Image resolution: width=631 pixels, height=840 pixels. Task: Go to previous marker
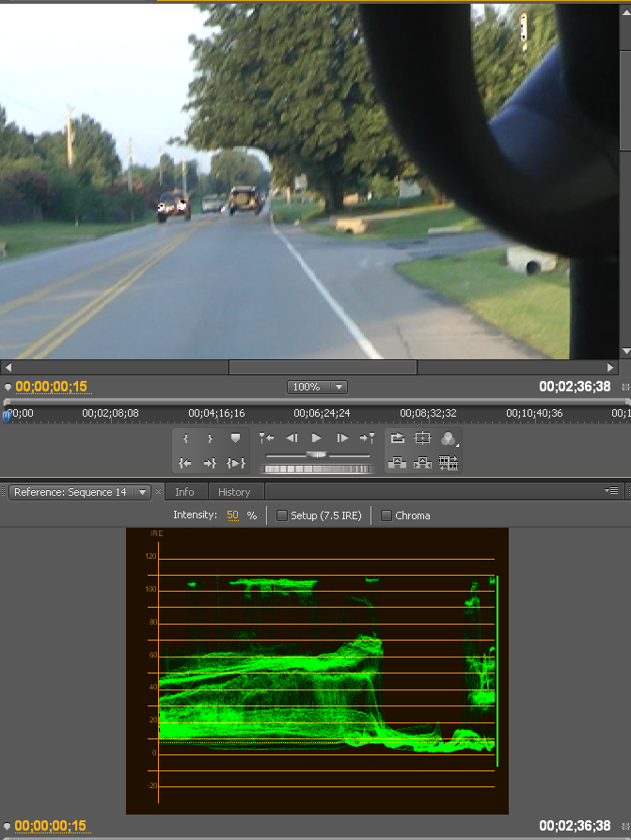266,438
